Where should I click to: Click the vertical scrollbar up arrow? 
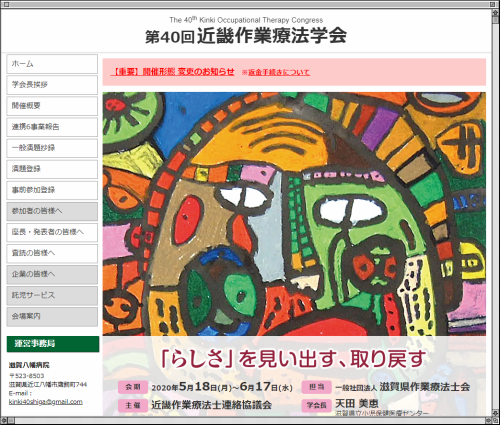click(495, 12)
